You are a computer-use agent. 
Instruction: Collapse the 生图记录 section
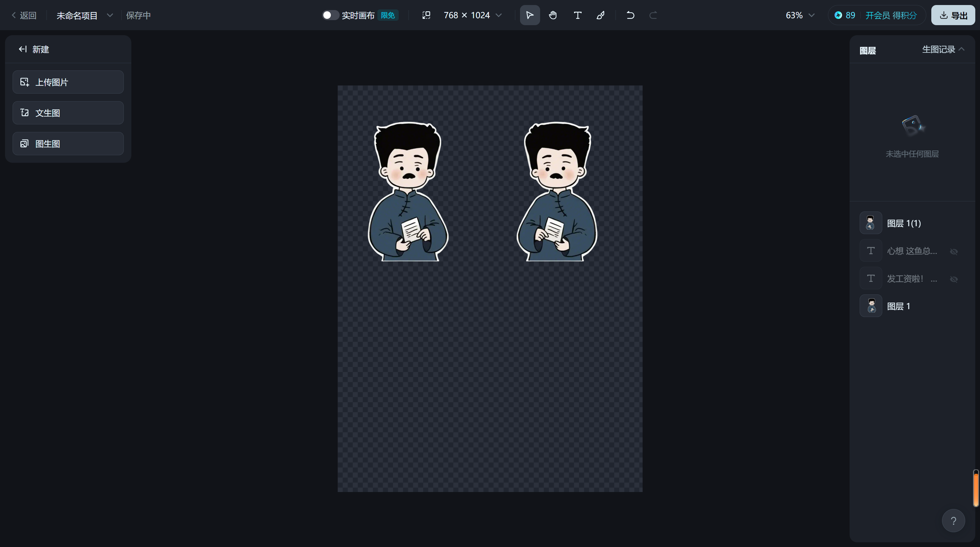pos(961,49)
